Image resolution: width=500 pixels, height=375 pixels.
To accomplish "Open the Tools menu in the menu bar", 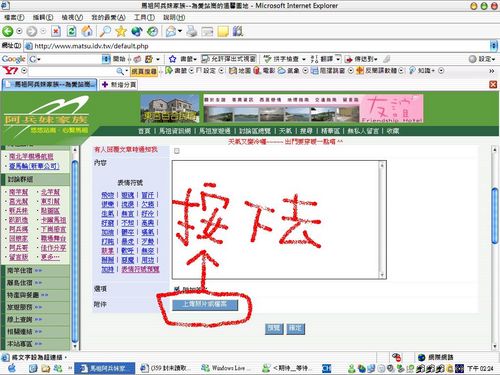I will point(144,17).
